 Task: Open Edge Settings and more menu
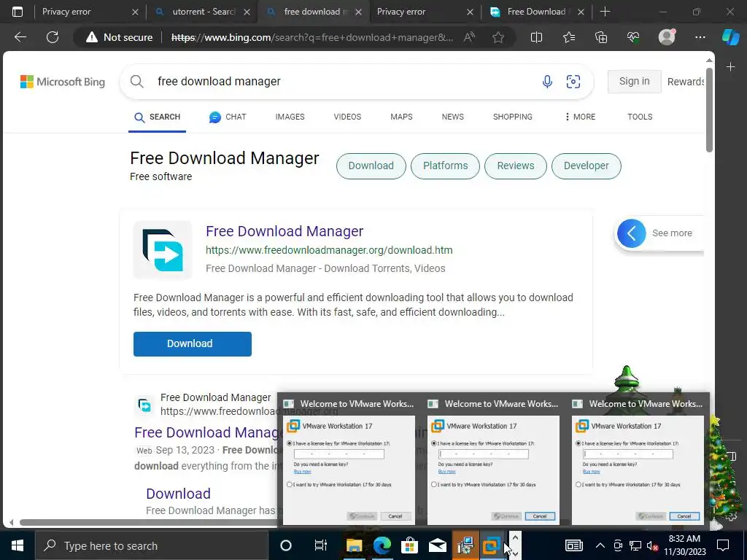pyautogui.click(x=700, y=37)
